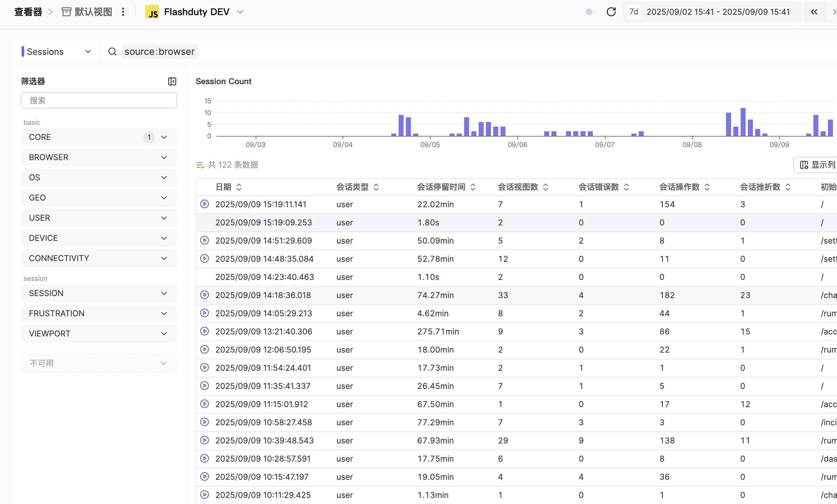Open the Sessions type dropdown
Screen dimensions: 837x504
pos(56,51)
